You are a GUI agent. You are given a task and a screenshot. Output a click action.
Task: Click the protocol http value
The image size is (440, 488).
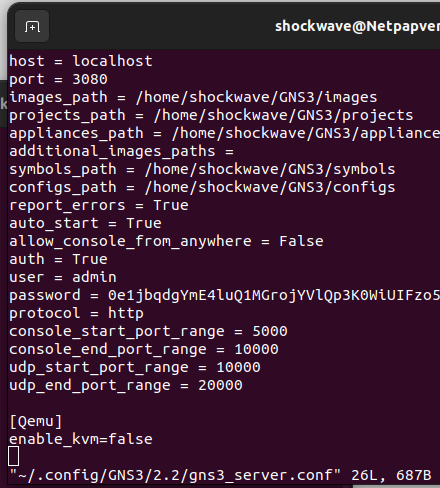(x=126, y=313)
